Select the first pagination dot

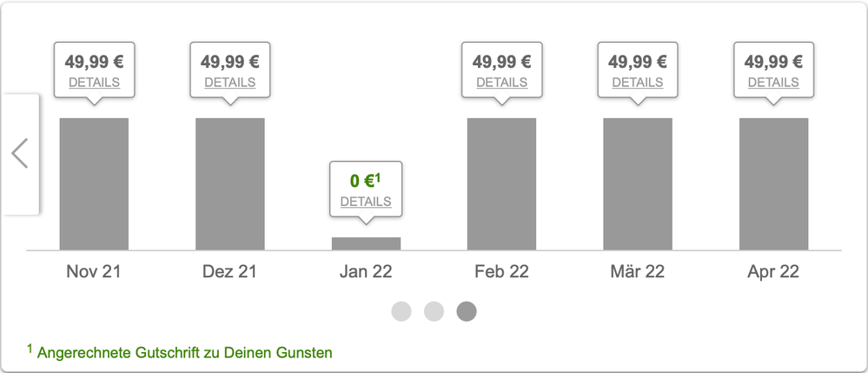401,311
